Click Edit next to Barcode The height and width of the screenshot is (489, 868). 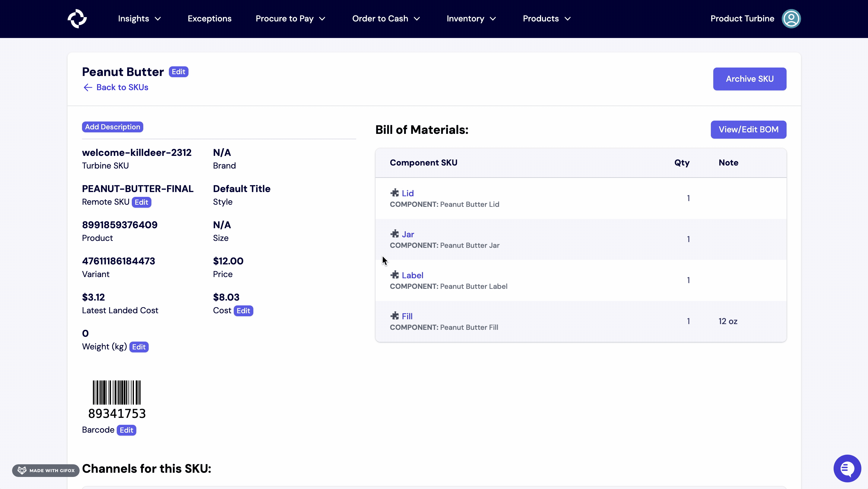point(126,430)
